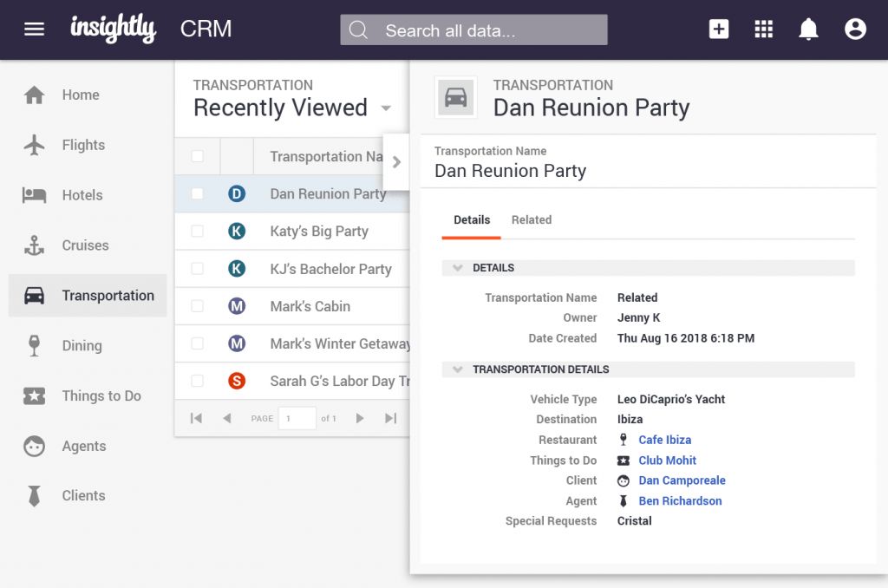Open the user profile account icon

855,29
